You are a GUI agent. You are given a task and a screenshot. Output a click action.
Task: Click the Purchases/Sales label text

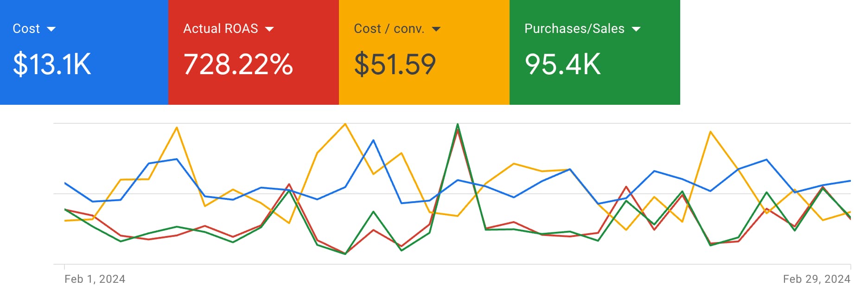point(574,29)
